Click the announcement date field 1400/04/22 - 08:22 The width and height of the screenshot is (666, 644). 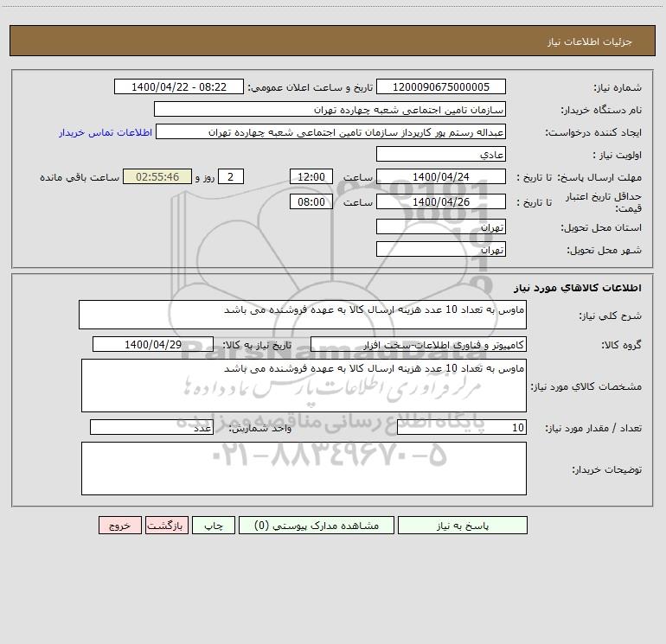[x=179, y=86]
